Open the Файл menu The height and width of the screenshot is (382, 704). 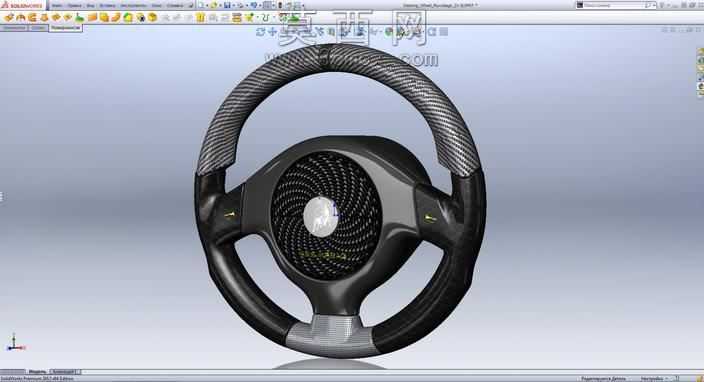[x=57, y=5]
